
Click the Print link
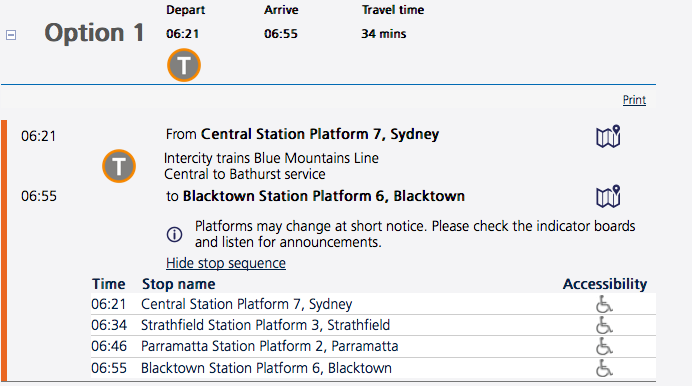coord(634,100)
